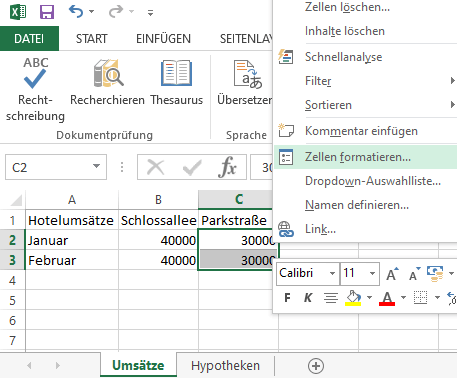The image size is (457, 378).
Task: Select the 40000 cell in Januar row
Action: point(158,240)
